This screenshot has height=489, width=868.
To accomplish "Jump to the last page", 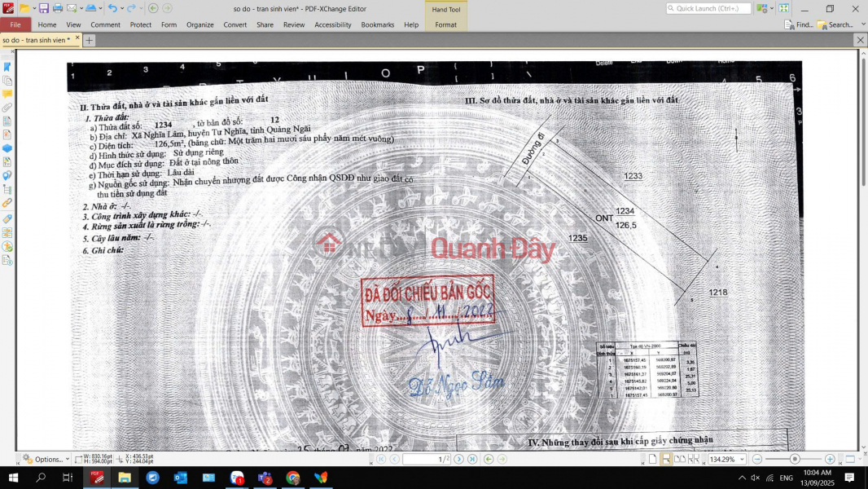I will (x=472, y=460).
